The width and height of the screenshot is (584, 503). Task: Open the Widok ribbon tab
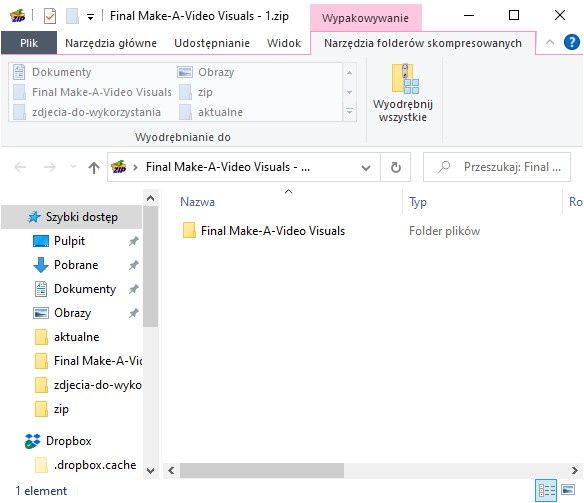pos(283,43)
